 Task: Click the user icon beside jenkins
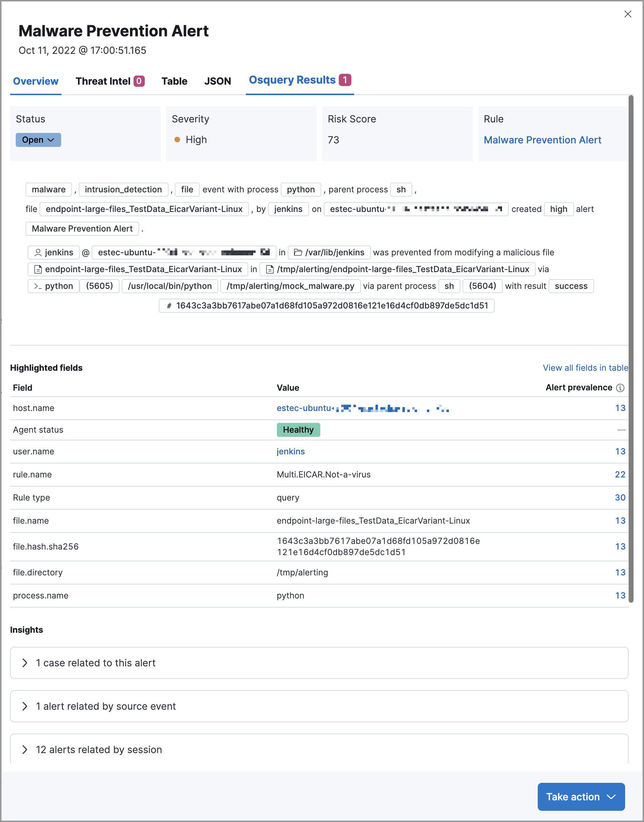click(38, 253)
